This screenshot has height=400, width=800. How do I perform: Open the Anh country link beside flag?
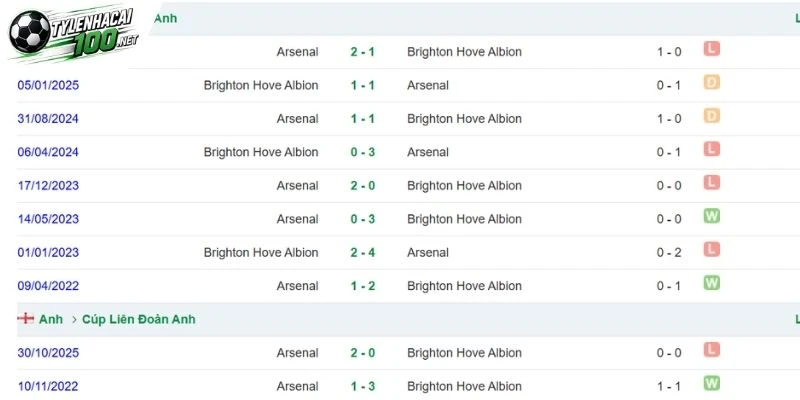[x=51, y=319]
